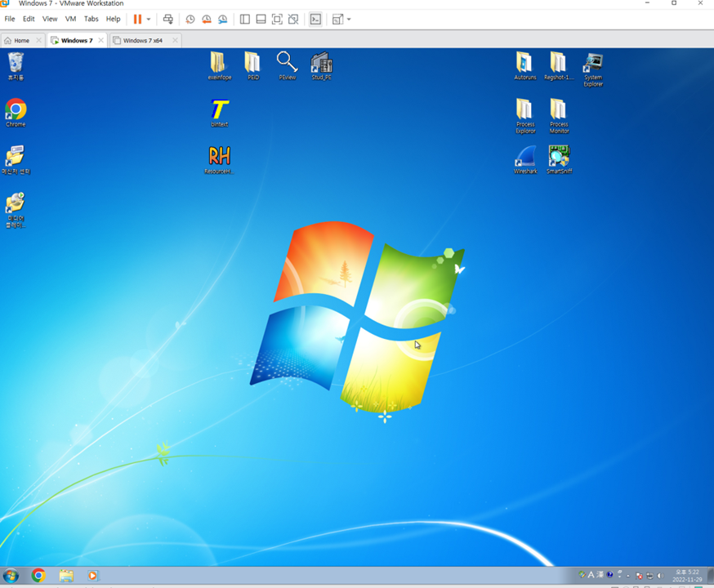Select the PEiD folder icon
Screen dimensions: 714x588
pos(253,66)
